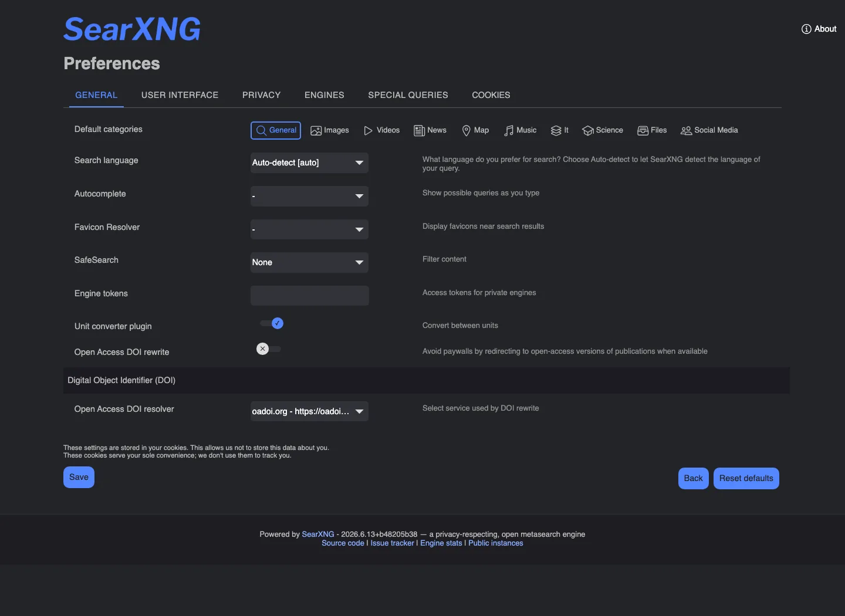This screenshot has height=616, width=845.
Task: Click the Science category graduation cap icon
Action: pyautogui.click(x=588, y=130)
